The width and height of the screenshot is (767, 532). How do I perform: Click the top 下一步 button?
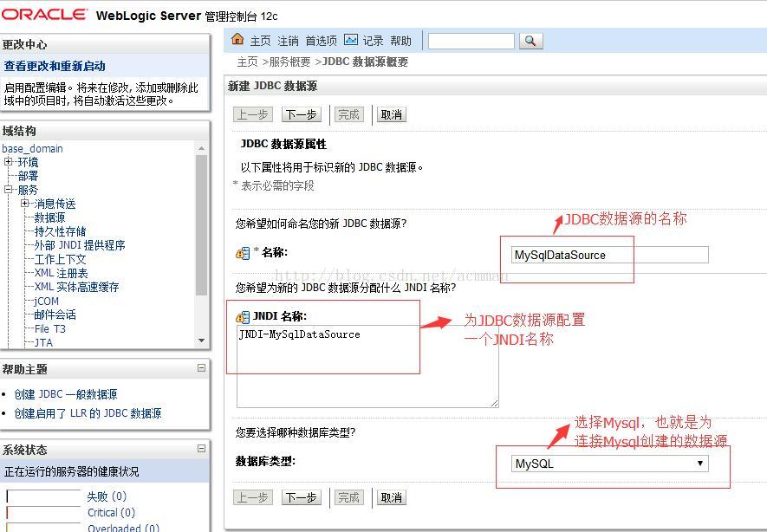point(302,115)
